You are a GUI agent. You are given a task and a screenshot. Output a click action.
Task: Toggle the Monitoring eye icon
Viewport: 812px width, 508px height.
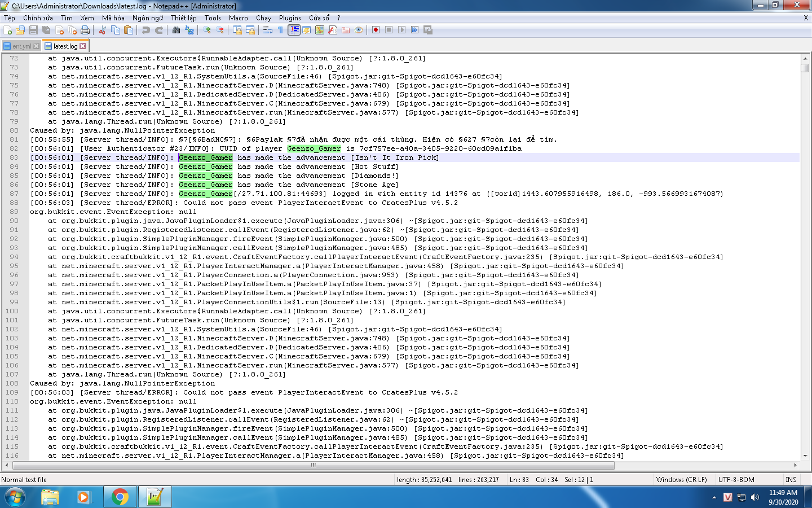(x=359, y=30)
